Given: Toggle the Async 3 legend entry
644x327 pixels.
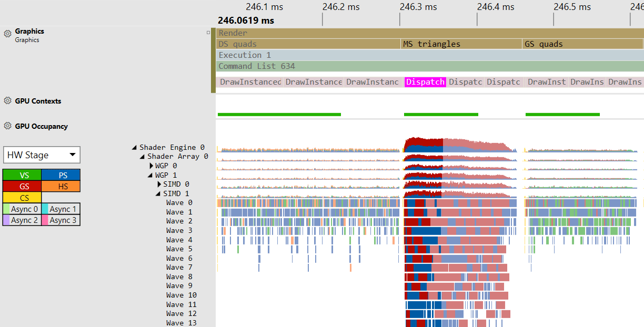Looking at the screenshot, I should click(61, 220).
